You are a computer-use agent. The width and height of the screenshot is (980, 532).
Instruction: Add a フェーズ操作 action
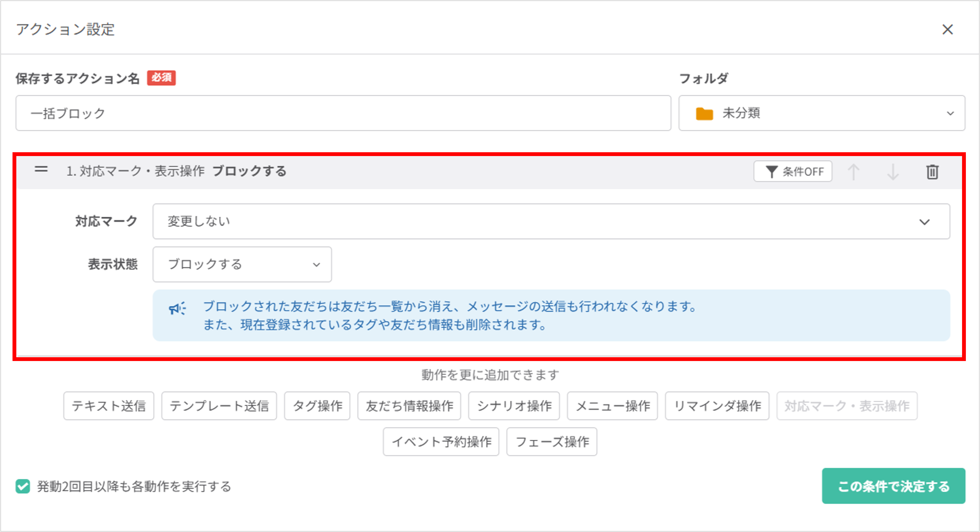552,441
